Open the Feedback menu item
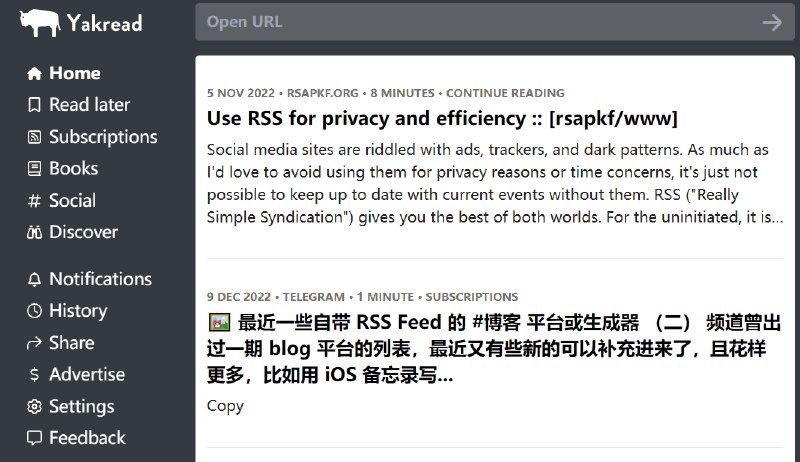The height and width of the screenshot is (462, 800). [x=86, y=438]
